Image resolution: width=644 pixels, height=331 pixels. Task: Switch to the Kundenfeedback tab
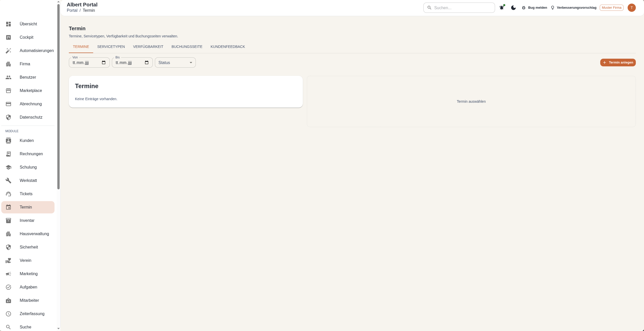coord(228,47)
